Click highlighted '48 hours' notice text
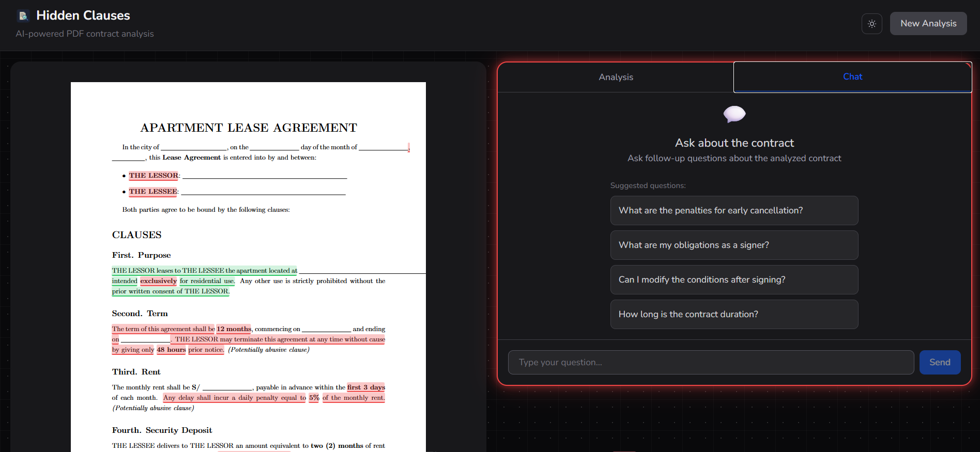 (171, 350)
